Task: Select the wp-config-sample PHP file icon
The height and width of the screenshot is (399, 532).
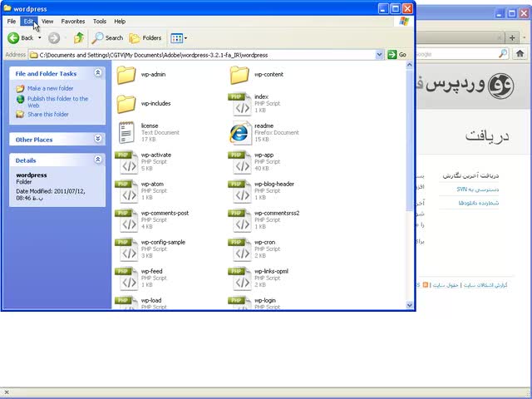Action: point(126,249)
